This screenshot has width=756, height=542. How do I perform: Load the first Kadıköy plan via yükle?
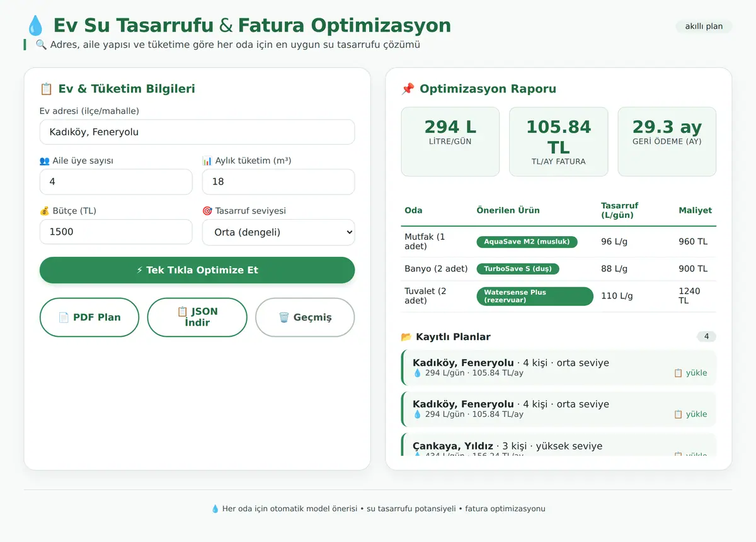(690, 373)
